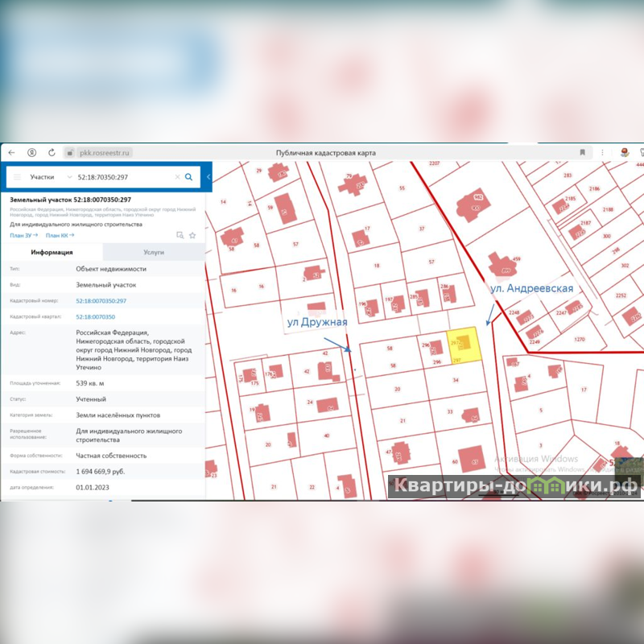This screenshot has width=644, height=644.
Task: Click the padlock site security icon
Action: pyautogui.click(x=69, y=152)
